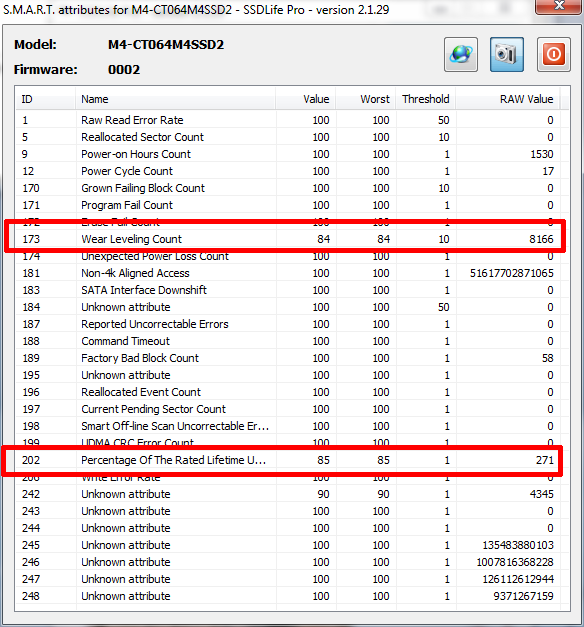
Task: Sort by the Worst column header
Action: tap(366, 99)
